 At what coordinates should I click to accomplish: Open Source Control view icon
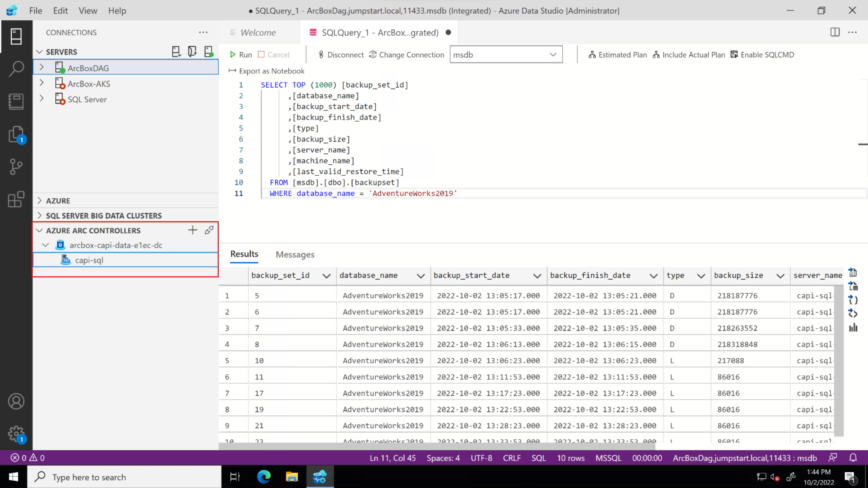16,167
